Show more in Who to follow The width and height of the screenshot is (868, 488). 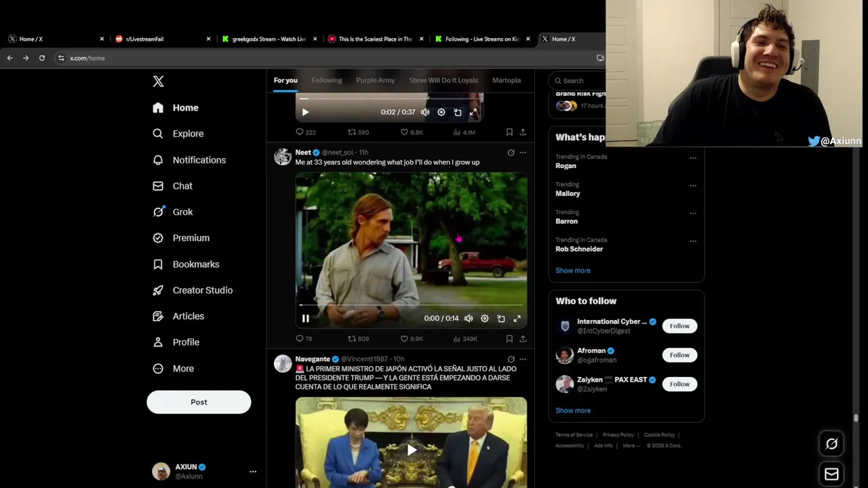click(x=573, y=411)
